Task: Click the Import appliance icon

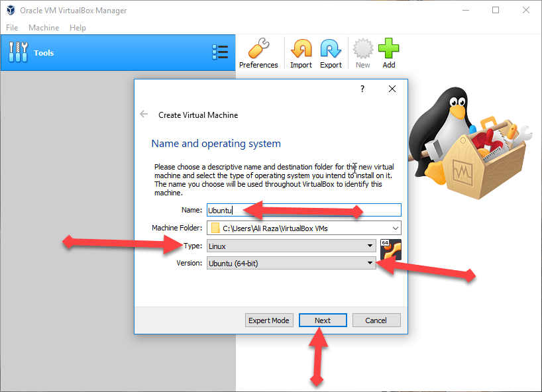Action: (301, 49)
